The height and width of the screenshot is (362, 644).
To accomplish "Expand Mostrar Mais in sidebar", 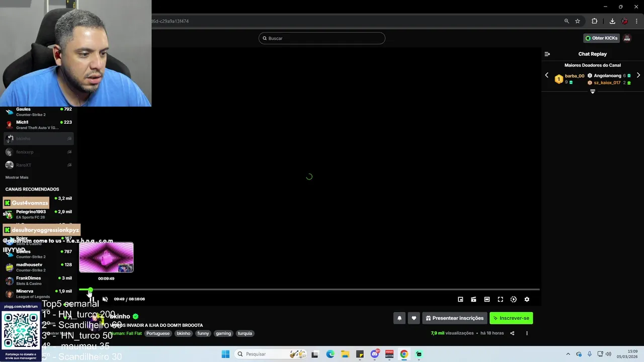I will click(17, 177).
